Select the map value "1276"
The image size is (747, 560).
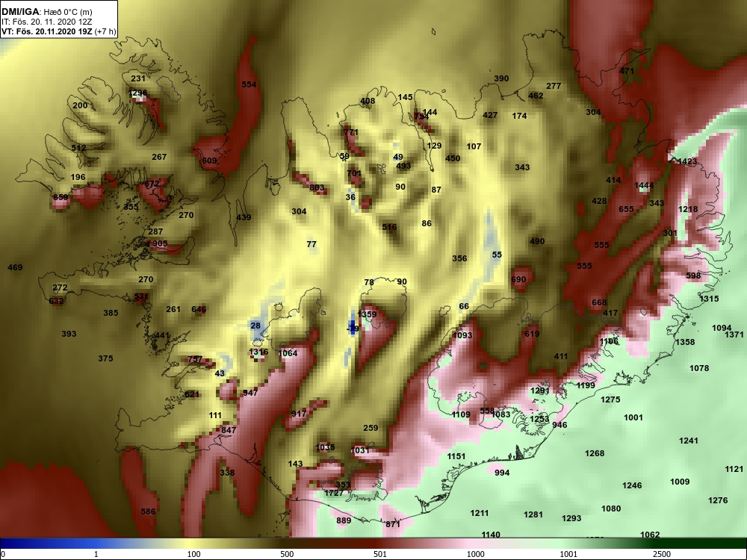click(718, 500)
